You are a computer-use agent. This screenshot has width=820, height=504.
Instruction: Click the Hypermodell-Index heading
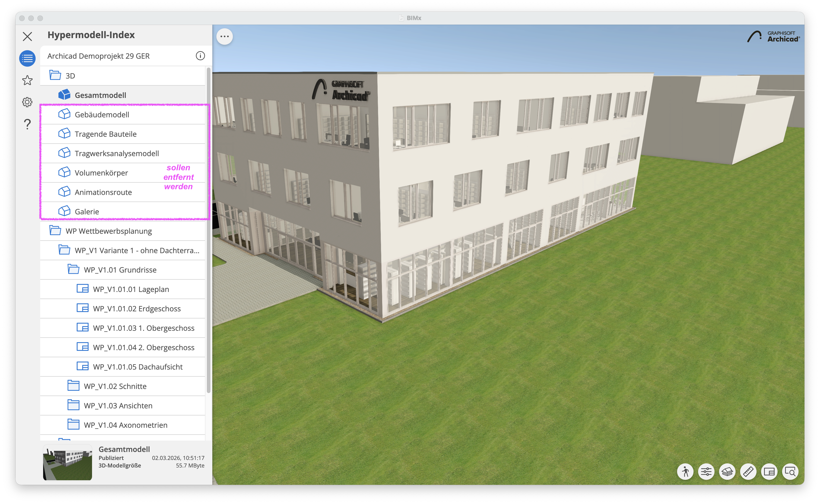[x=91, y=35]
